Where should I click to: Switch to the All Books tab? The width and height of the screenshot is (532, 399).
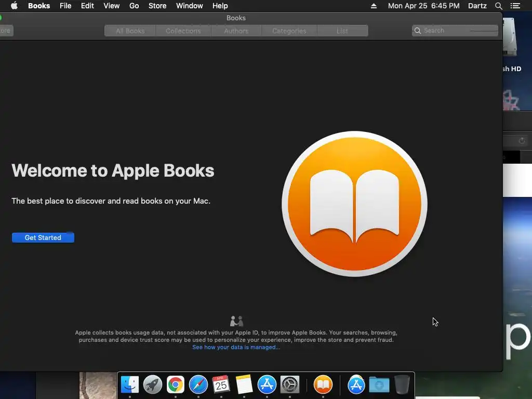pos(130,31)
